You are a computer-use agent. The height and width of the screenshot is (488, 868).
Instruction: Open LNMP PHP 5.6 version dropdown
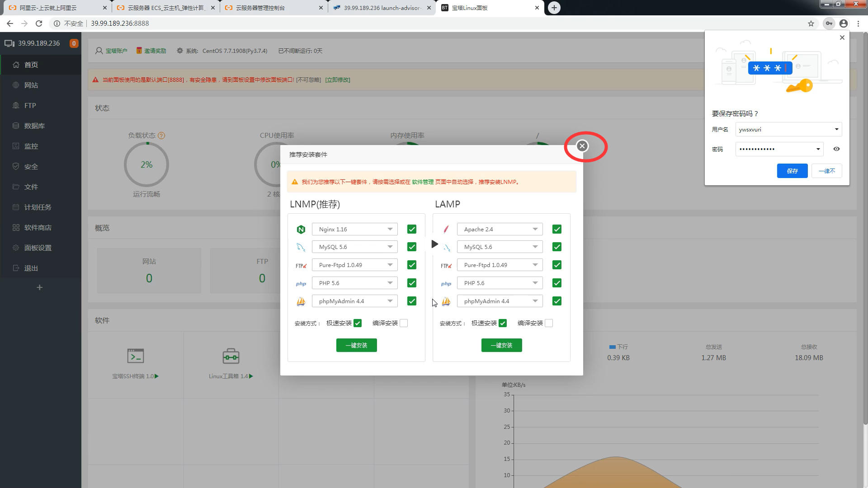[x=355, y=283]
